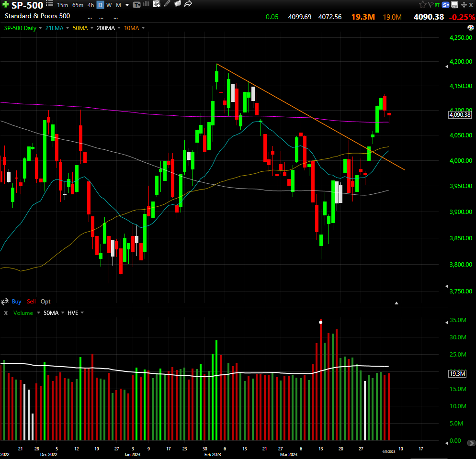Open the color palette icon

point(471,28)
